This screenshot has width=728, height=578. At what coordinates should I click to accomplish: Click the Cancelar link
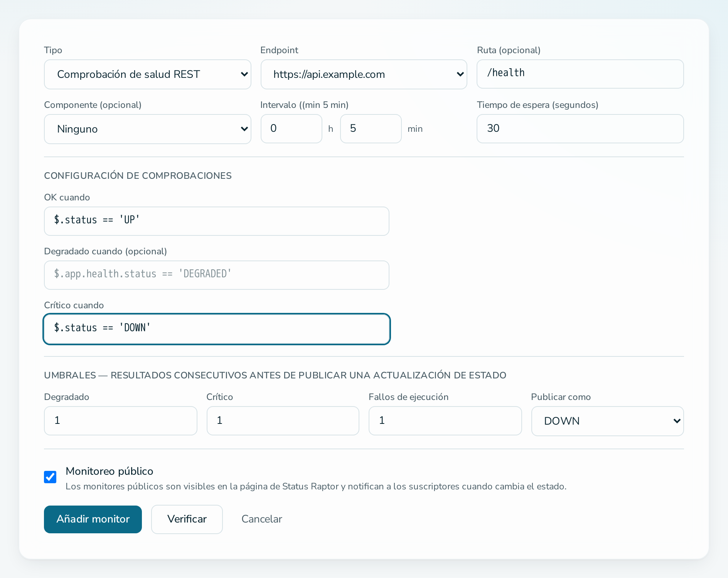(x=262, y=519)
